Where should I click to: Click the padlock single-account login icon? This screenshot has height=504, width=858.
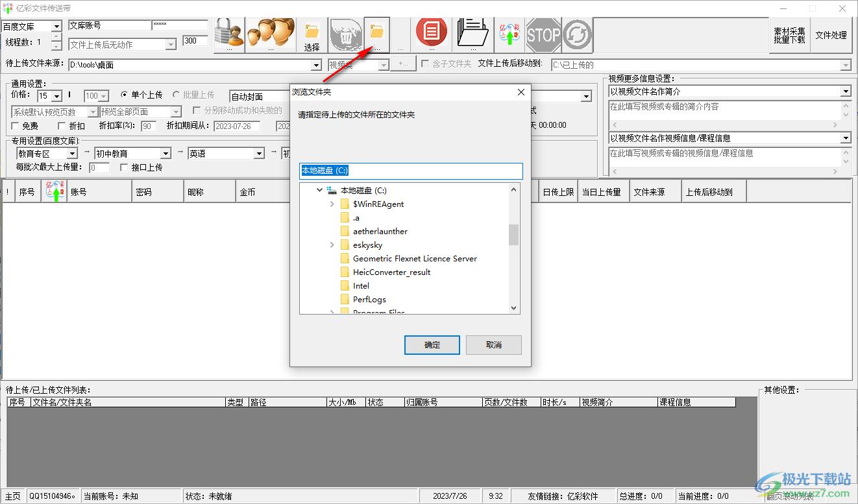coord(228,34)
